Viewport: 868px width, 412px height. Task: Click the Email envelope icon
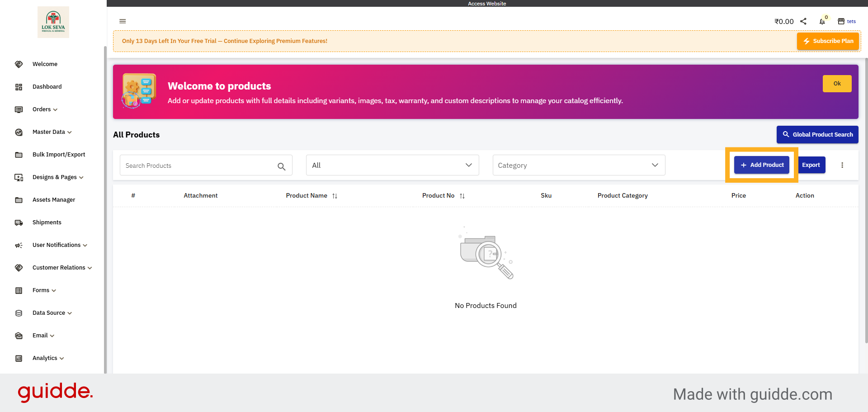pyautogui.click(x=19, y=336)
